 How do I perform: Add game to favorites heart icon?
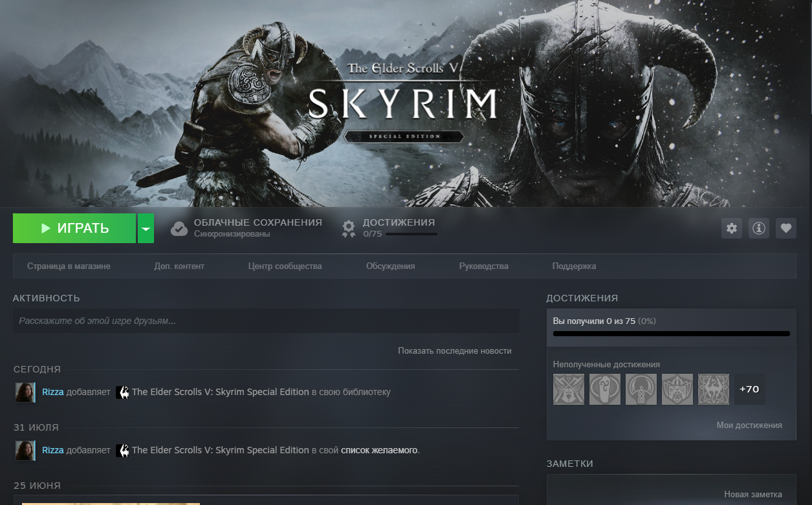click(x=786, y=228)
